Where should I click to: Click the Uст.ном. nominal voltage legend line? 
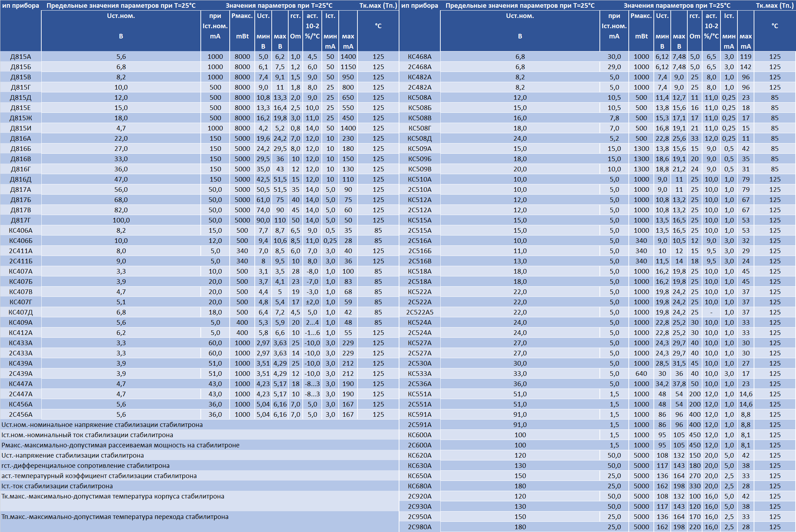(x=102, y=424)
